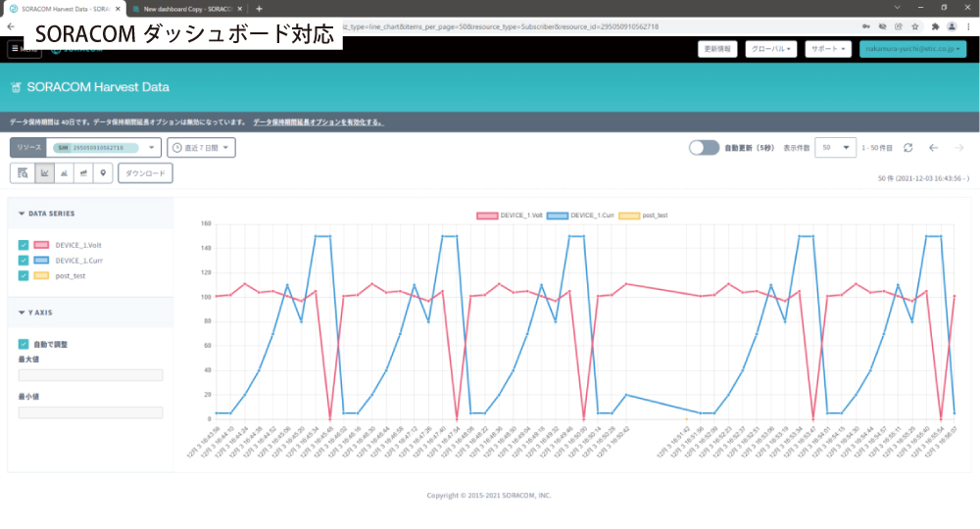Uncheck the DEVICE_1.Curr series checkbox
Viewport: 980px width, 529px height.
click(24, 261)
